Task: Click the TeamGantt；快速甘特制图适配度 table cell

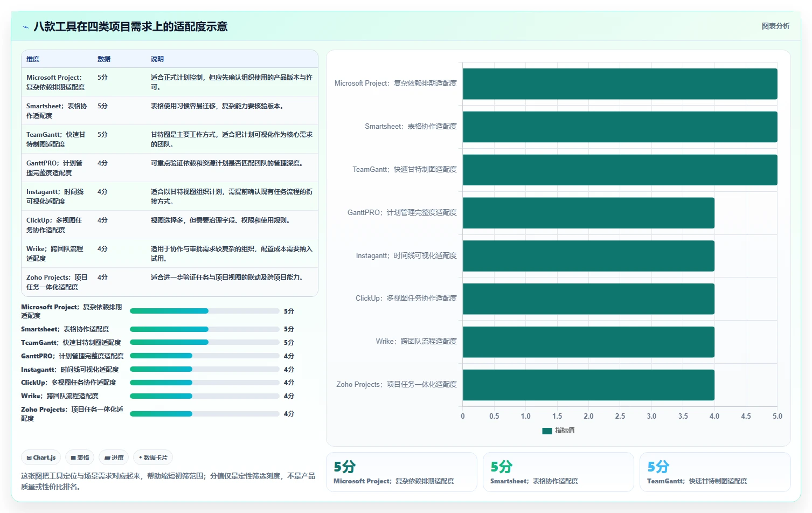Action: (56, 139)
